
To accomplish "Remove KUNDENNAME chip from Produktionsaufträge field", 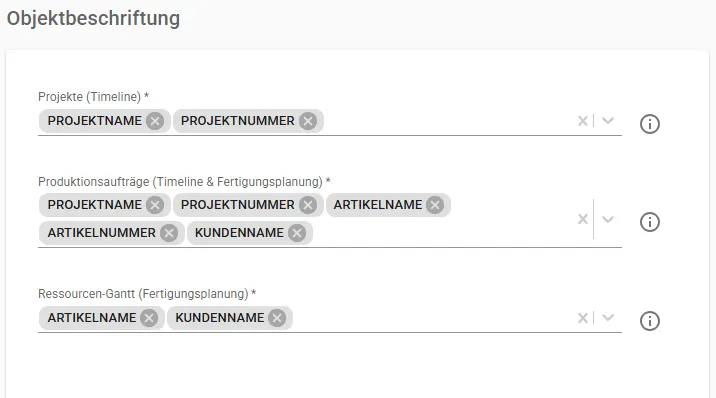I will coord(297,233).
